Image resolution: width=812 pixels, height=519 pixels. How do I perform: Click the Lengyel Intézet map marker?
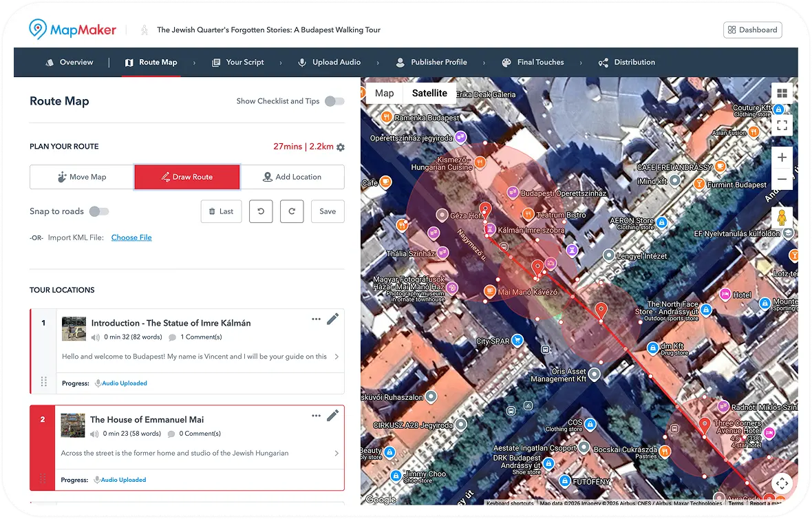(609, 255)
